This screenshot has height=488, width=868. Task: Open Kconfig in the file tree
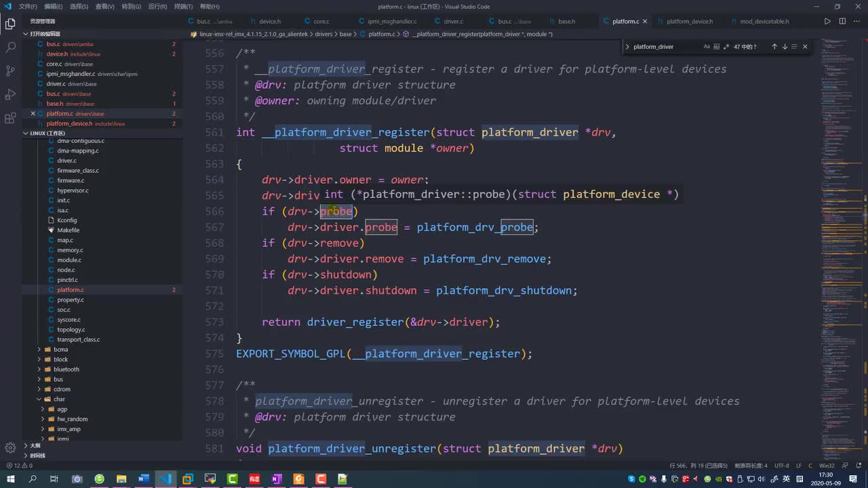[x=66, y=220]
